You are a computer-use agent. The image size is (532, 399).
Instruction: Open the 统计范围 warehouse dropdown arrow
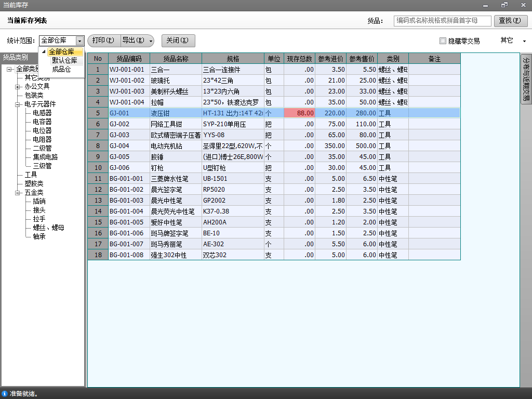click(x=79, y=41)
